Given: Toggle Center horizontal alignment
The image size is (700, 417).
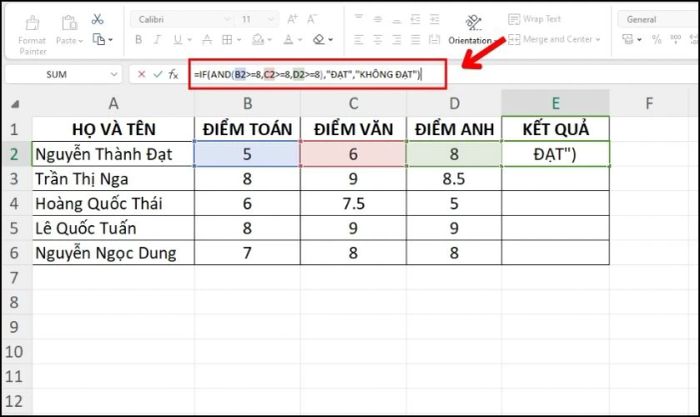Looking at the screenshot, I should 378,40.
